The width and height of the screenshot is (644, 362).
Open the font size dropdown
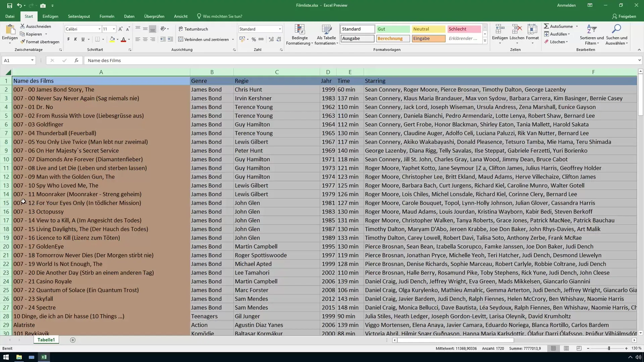[114, 29]
